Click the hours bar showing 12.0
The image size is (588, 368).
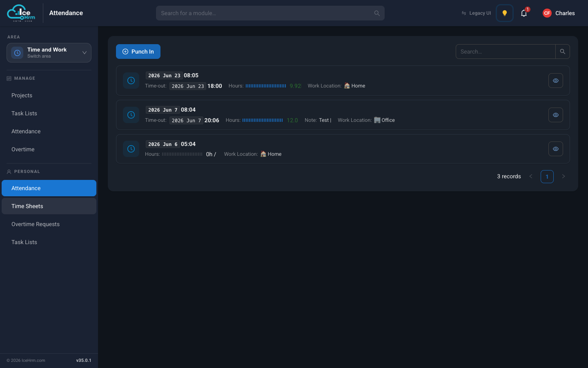pos(263,120)
